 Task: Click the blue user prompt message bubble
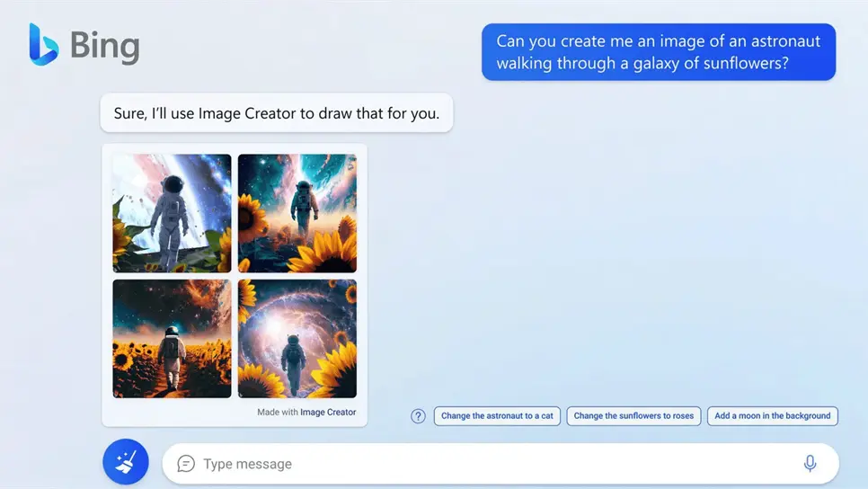658,52
